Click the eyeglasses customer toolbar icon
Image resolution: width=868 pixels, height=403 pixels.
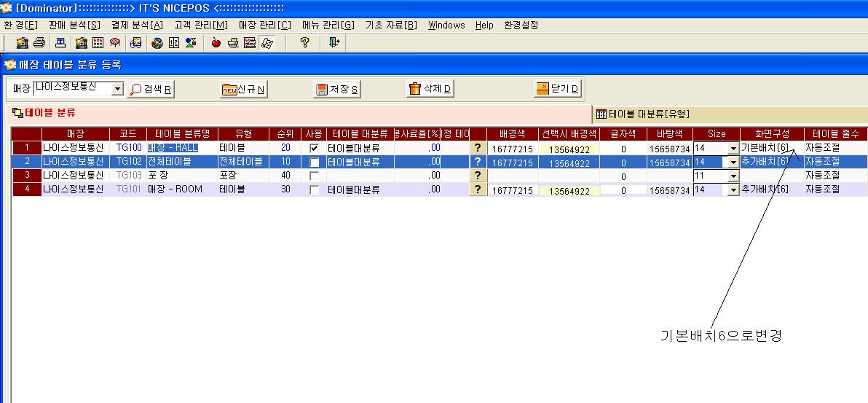click(x=135, y=43)
